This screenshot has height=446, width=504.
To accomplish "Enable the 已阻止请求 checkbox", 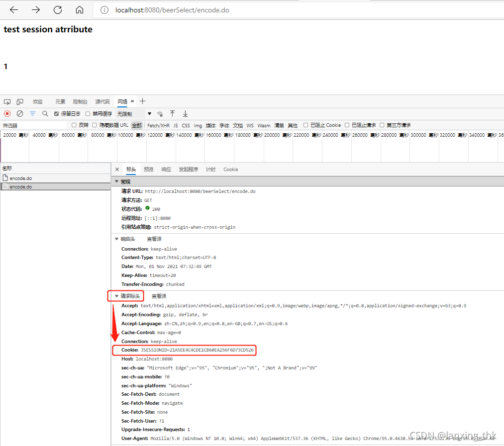I will (347, 125).
